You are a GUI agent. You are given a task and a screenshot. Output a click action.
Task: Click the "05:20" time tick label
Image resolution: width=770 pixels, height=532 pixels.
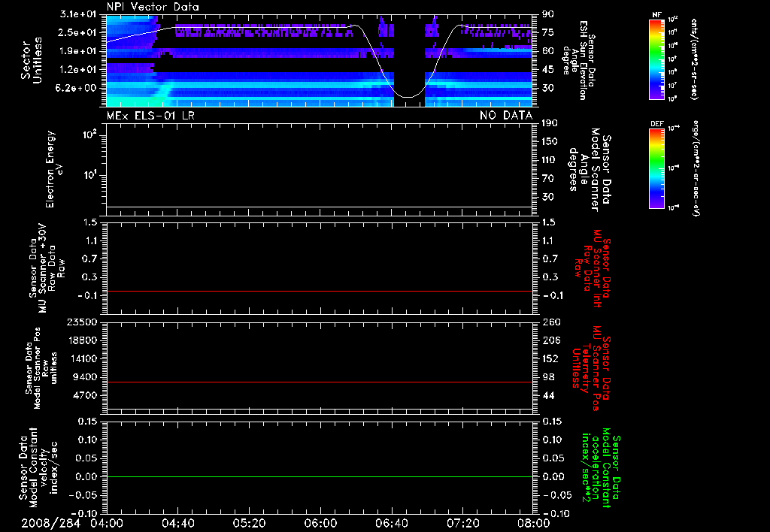click(249, 523)
